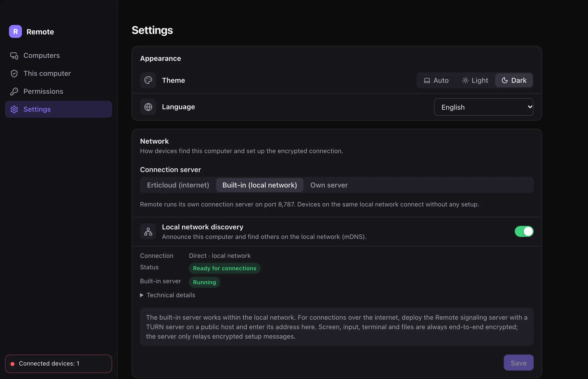Image resolution: width=588 pixels, height=379 pixels.
Task: Click the built-in server info note
Action: click(337, 327)
